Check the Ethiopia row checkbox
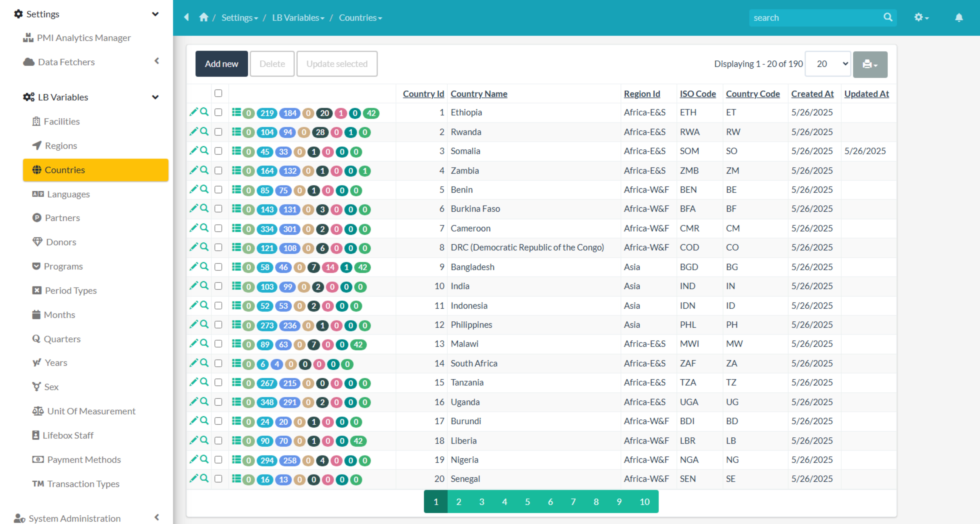This screenshot has width=980, height=524. (x=218, y=112)
